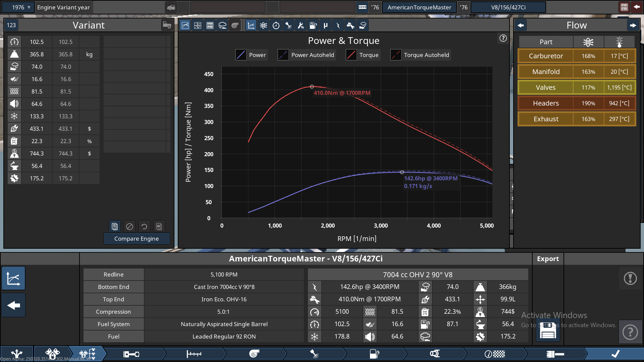This screenshot has width=644, height=362.
Task: Select the power curve graph icon
Action: (x=251, y=25)
